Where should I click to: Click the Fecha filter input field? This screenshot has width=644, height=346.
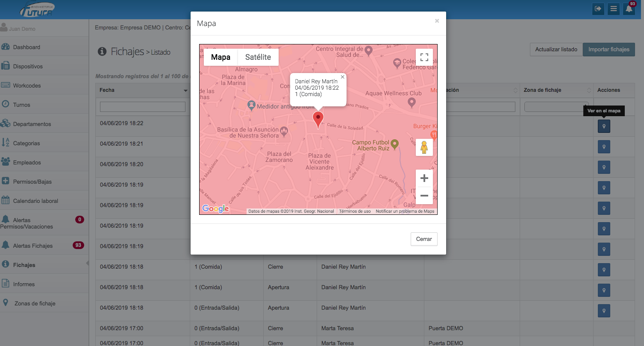143,107
